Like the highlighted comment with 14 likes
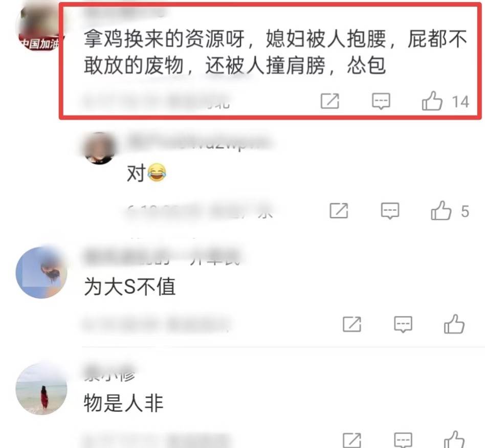Screen dimensions: 485x448 pyautogui.click(x=432, y=101)
